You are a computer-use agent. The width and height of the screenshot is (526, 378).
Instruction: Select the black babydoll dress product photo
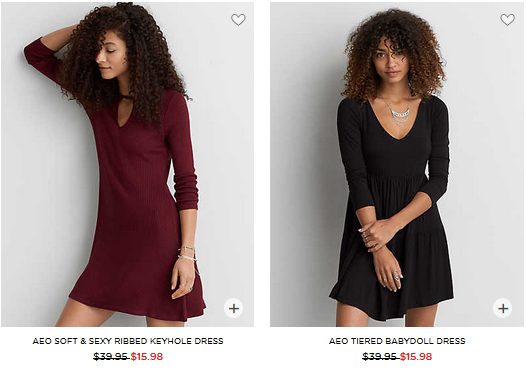[397, 164]
